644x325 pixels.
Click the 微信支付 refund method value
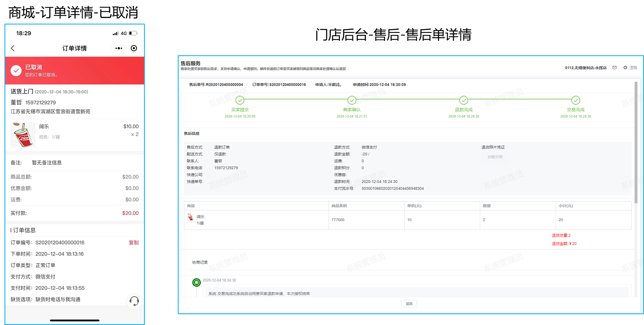tap(369, 148)
